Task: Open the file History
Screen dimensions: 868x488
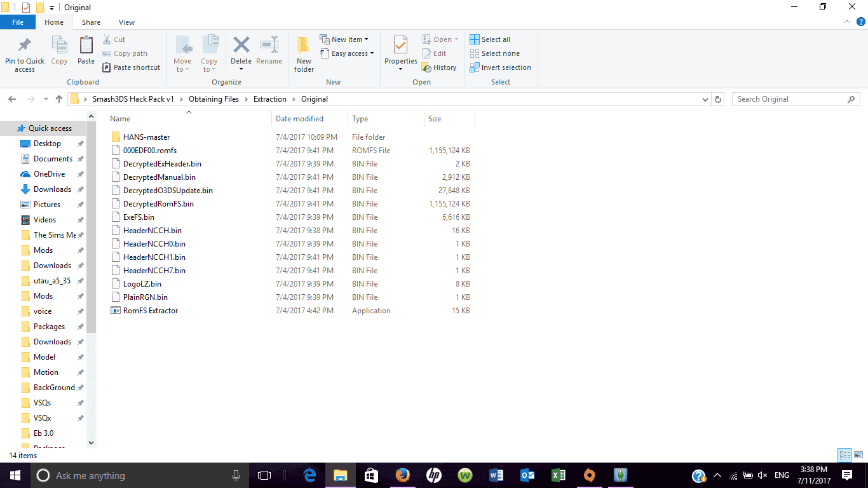Action: click(x=440, y=67)
